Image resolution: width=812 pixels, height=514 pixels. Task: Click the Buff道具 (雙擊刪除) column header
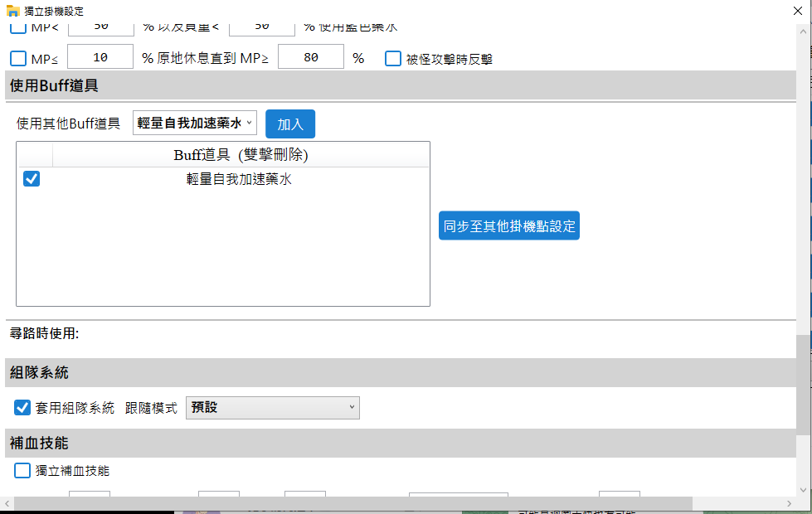pos(241,154)
